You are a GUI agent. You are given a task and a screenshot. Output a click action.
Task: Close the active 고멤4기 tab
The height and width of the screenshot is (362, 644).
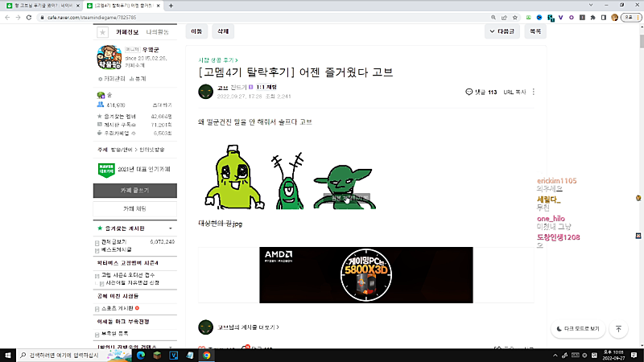coord(158,6)
